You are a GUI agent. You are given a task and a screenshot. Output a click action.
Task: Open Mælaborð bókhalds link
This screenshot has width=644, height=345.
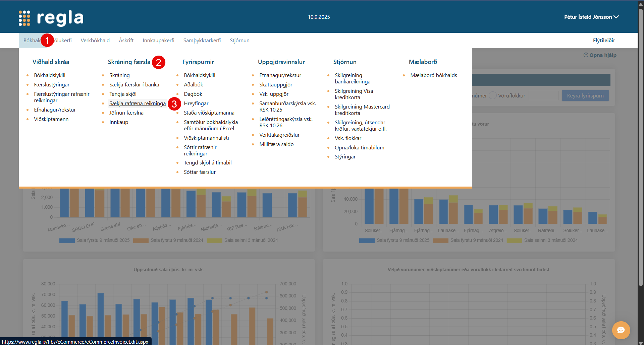(433, 75)
